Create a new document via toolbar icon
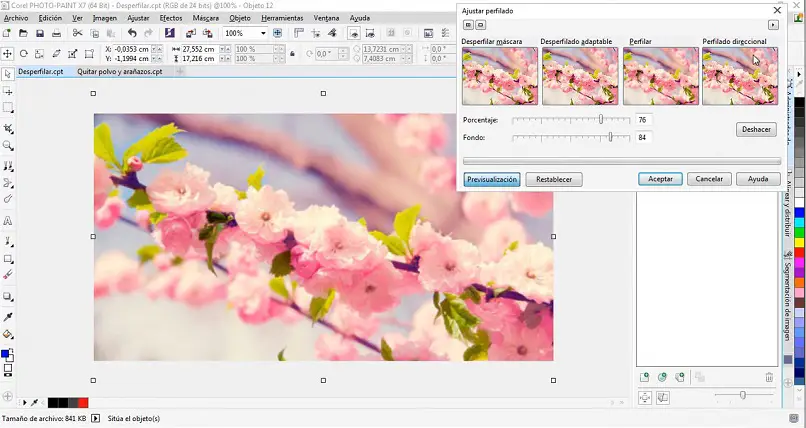 point(7,33)
